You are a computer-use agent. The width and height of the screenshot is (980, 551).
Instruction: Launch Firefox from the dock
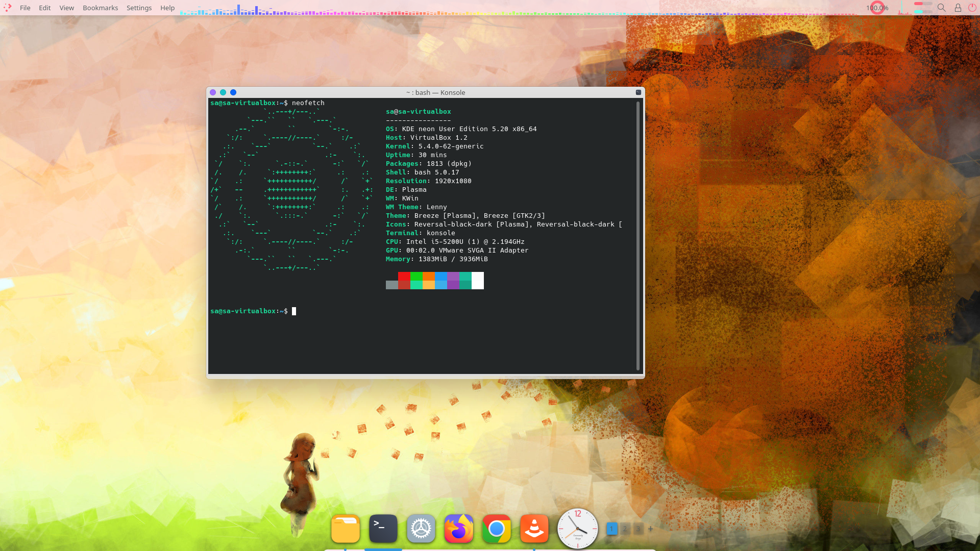pos(459,529)
